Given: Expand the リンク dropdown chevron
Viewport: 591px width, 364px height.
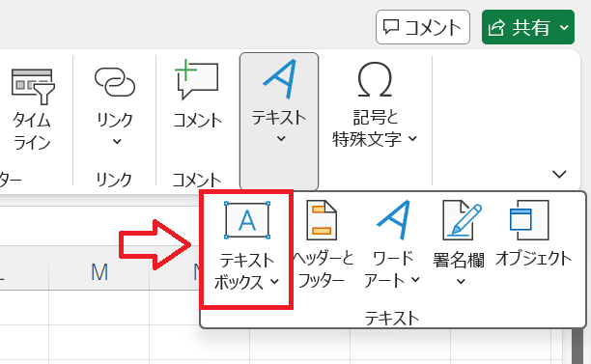Looking at the screenshot, I should click(x=117, y=142).
